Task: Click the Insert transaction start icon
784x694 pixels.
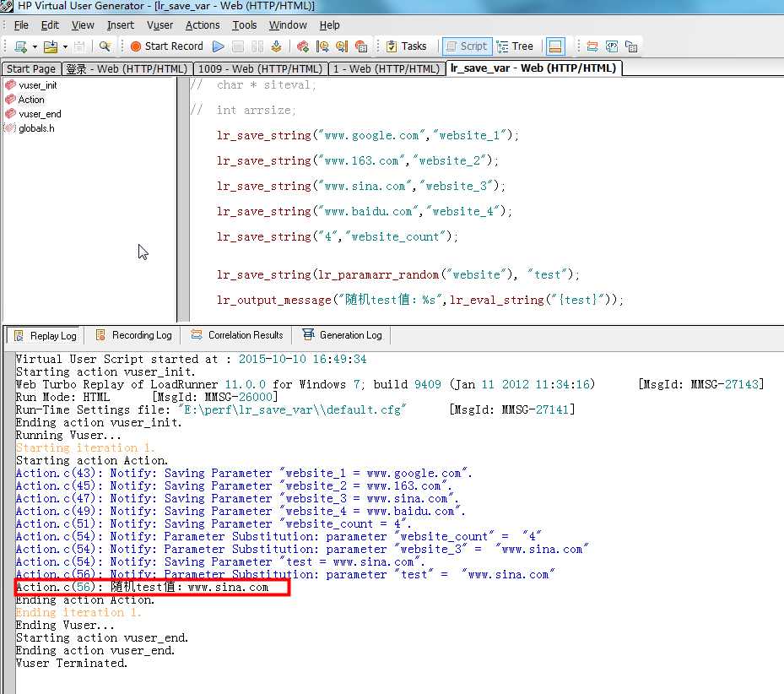Action: (x=302, y=46)
